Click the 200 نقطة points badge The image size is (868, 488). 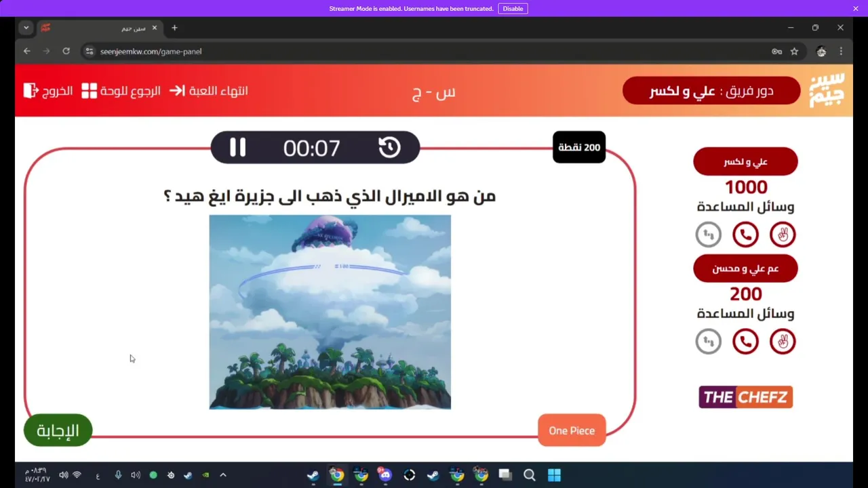tap(579, 147)
